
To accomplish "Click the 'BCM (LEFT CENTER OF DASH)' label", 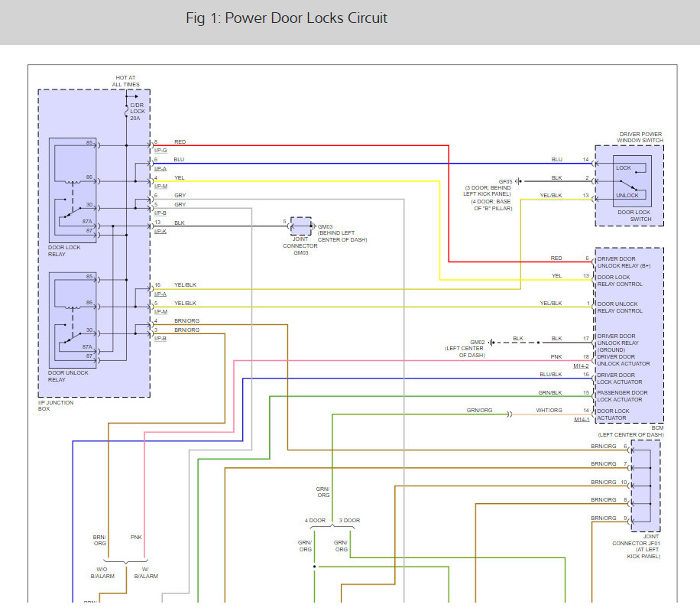I will click(630, 431).
